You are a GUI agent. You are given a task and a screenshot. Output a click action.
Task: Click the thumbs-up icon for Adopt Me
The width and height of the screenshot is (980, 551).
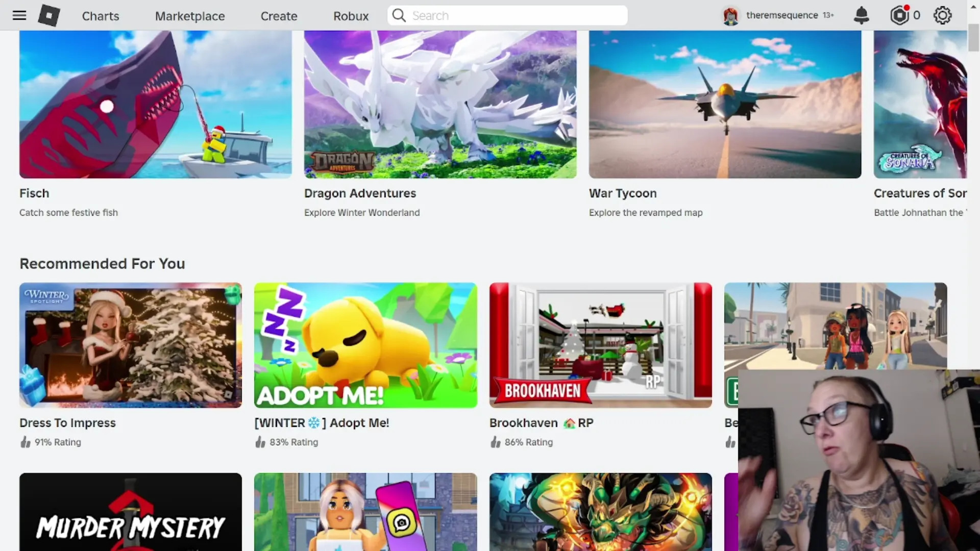click(x=260, y=442)
